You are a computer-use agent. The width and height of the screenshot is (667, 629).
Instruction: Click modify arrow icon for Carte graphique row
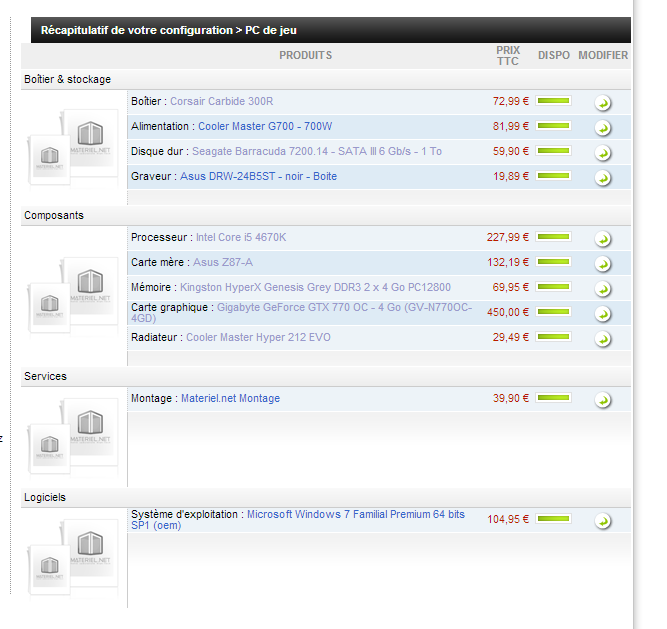point(603,314)
